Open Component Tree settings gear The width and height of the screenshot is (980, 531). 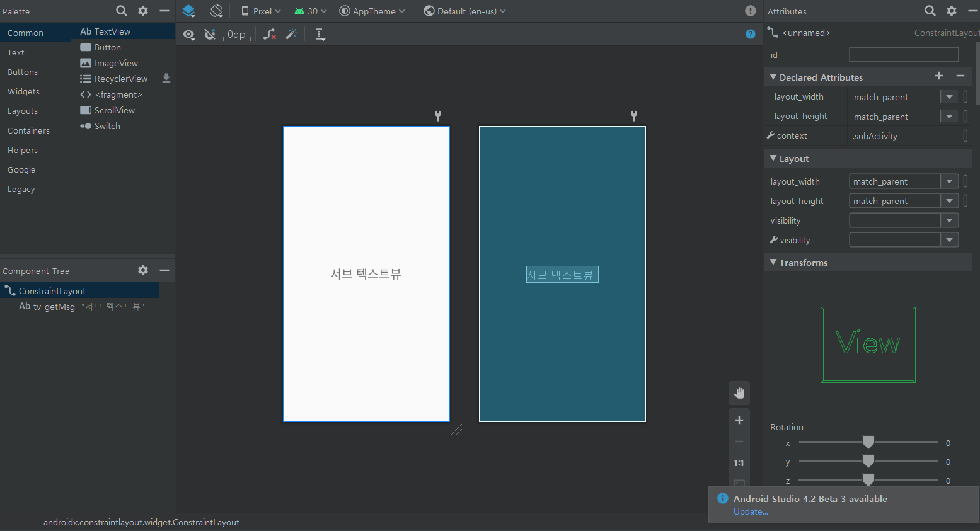pyautogui.click(x=143, y=270)
